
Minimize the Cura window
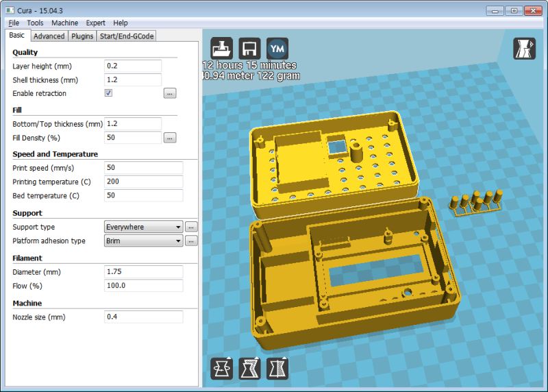coord(495,11)
